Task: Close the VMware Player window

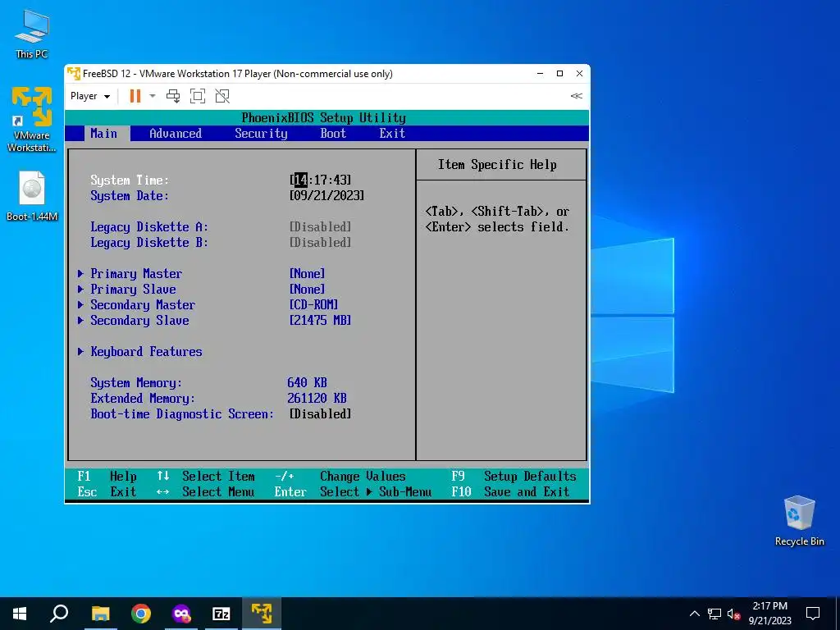Action: (580, 73)
